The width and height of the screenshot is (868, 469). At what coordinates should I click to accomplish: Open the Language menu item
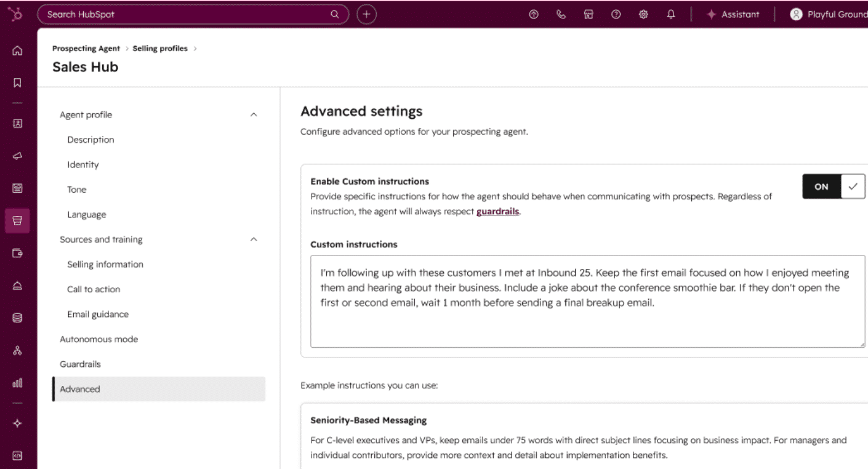tap(87, 215)
